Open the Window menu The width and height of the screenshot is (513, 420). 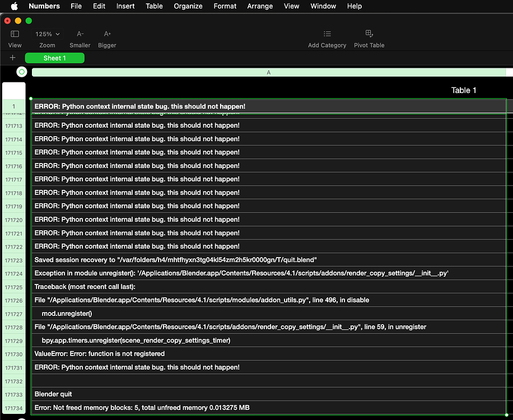(x=323, y=6)
